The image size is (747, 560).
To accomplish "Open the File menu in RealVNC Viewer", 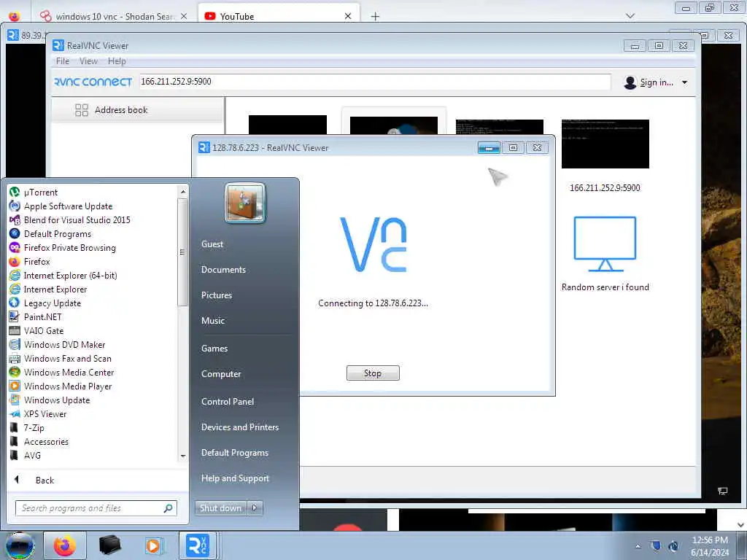I will click(x=63, y=61).
